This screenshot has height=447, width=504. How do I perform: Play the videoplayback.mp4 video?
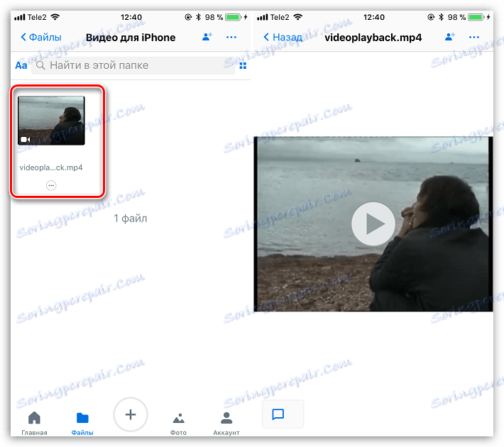373,223
